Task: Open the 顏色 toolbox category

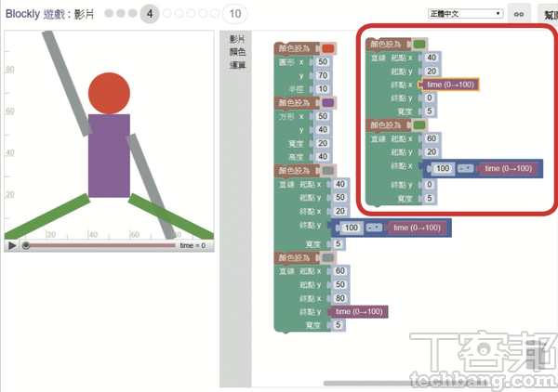Action: pos(237,52)
